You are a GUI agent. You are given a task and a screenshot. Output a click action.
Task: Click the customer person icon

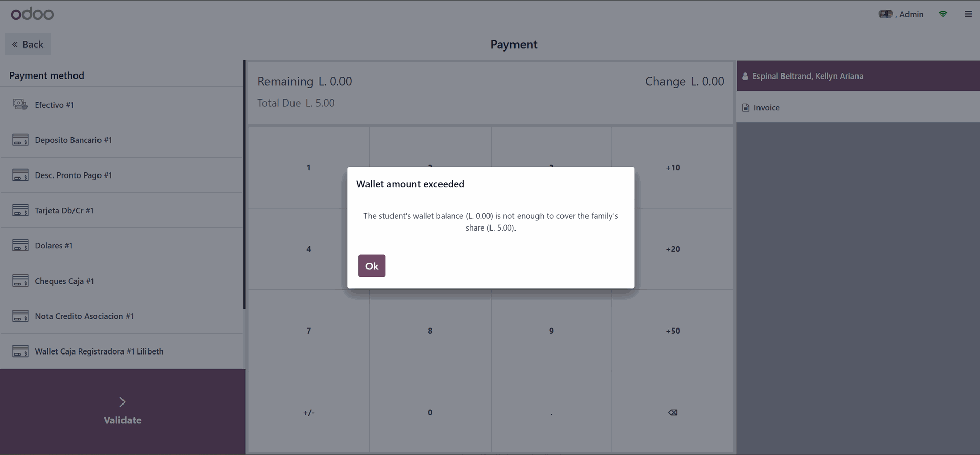745,77
